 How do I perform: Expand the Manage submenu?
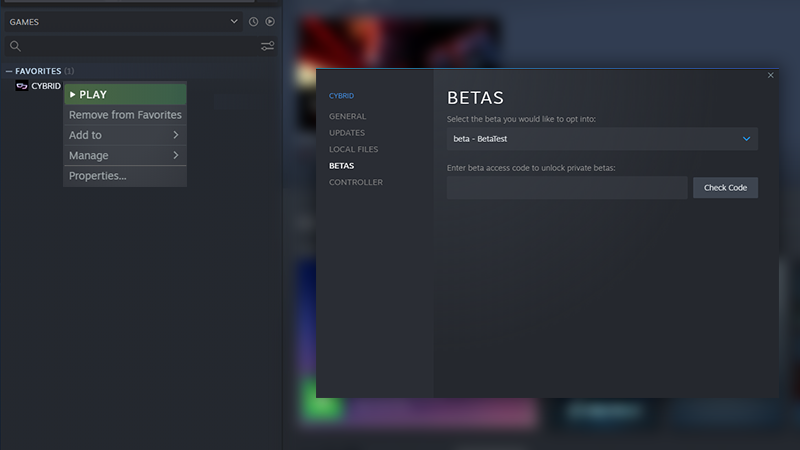click(x=125, y=155)
